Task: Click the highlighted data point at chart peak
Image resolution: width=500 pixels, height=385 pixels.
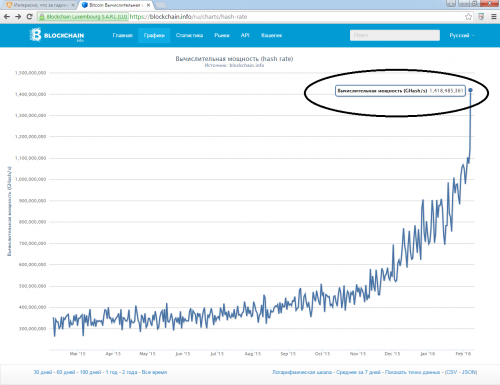Action: 470,90
